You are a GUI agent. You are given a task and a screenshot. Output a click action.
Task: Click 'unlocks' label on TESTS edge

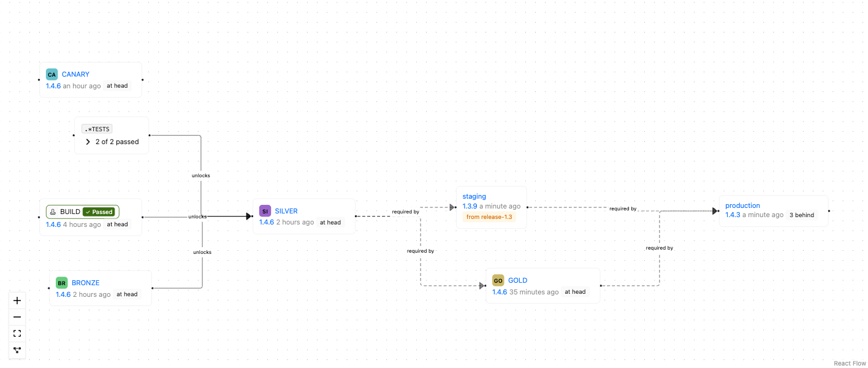click(200, 175)
